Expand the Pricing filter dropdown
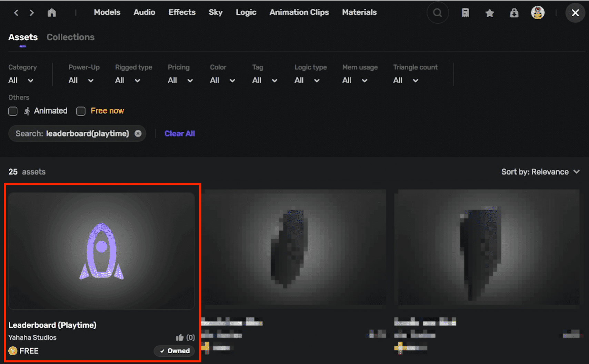 (x=180, y=80)
